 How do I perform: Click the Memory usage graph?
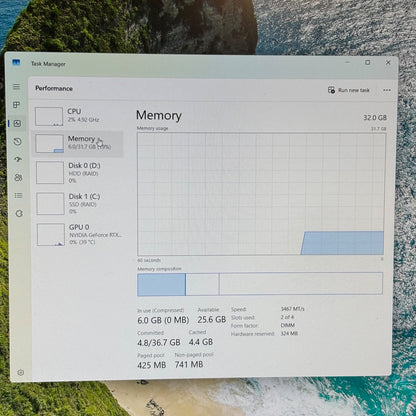tap(261, 194)
